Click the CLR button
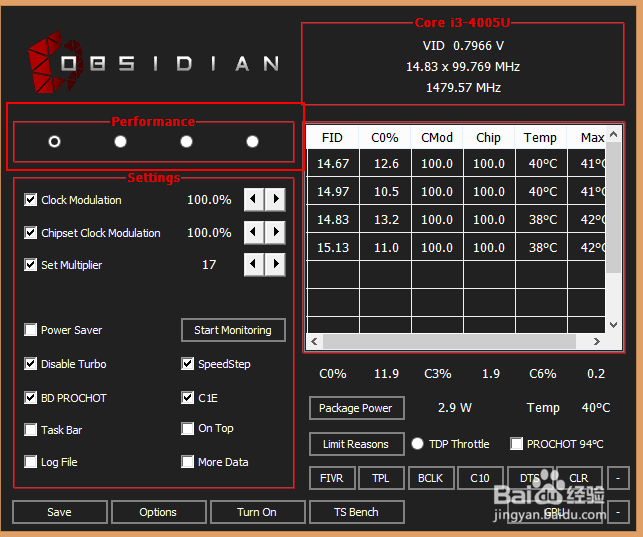The image size is (643, 537). [579, 478]
